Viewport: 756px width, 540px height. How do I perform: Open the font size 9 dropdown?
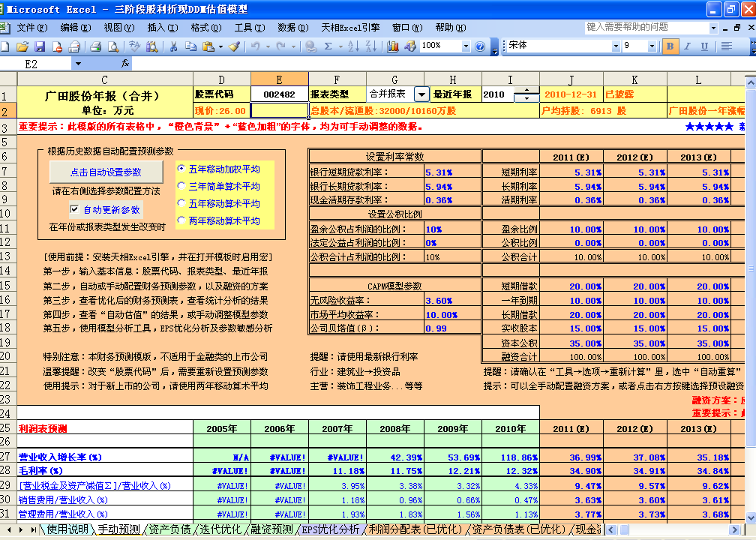coord(652,46)
